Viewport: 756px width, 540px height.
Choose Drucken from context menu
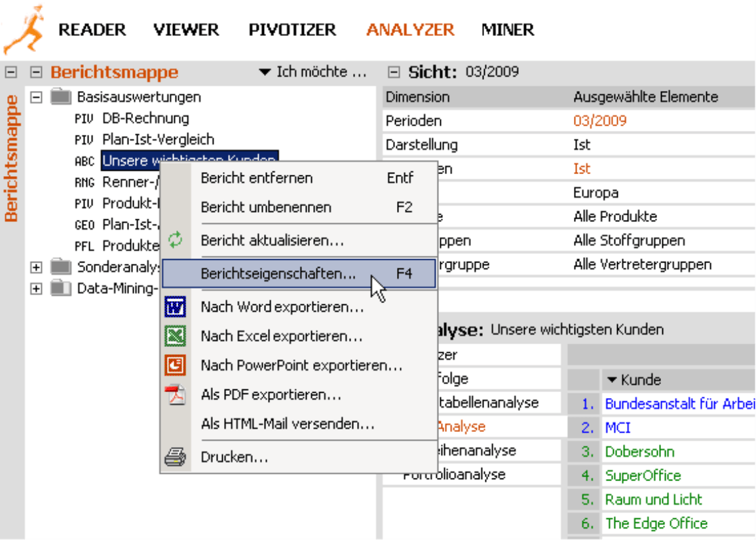pos(299,457)
